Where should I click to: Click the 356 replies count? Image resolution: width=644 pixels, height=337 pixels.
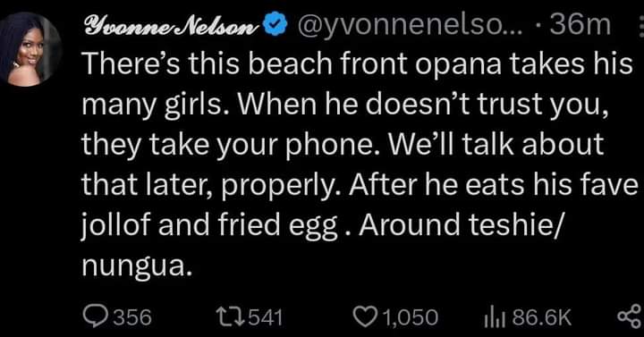coord(132,317)
